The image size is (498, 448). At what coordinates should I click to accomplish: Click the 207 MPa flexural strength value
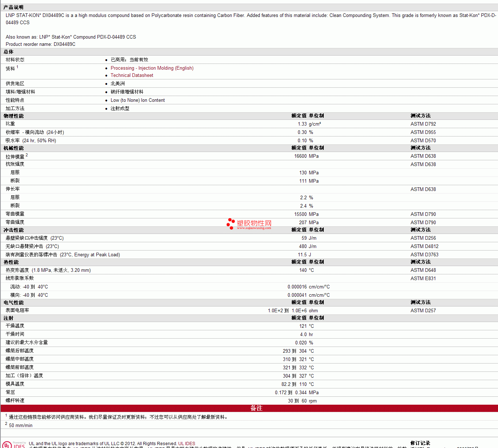pyautogui.click(x=309, y=223)
